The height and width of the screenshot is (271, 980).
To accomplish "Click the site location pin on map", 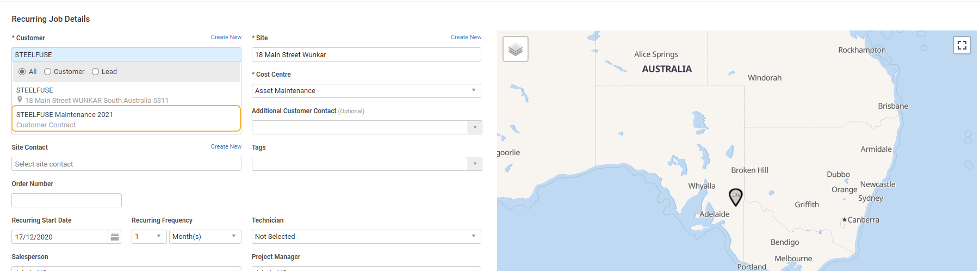I will (735, 196).
